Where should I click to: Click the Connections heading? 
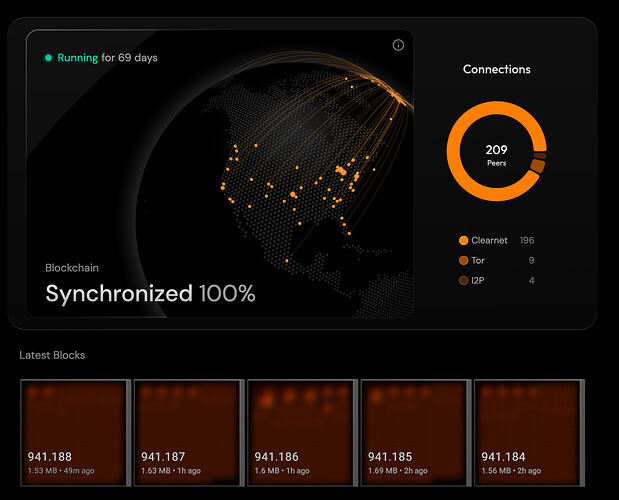pyautogui.click(x=497, y=70)
